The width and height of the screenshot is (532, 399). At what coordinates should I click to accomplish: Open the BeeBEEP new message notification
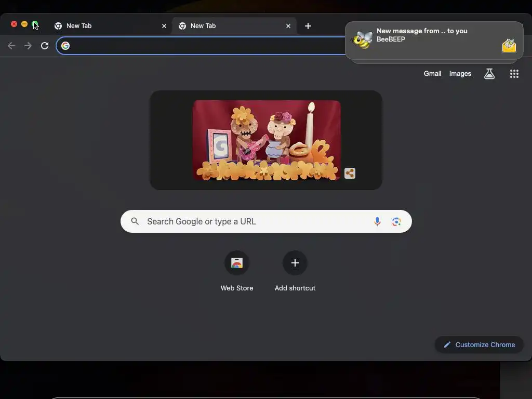click(x=434, y=41)
